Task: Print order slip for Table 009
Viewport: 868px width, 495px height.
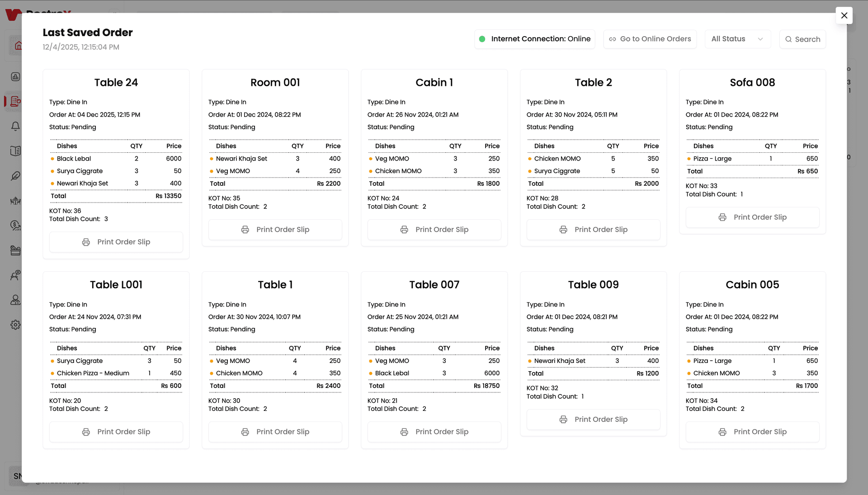Action: (x=593, y=420)
